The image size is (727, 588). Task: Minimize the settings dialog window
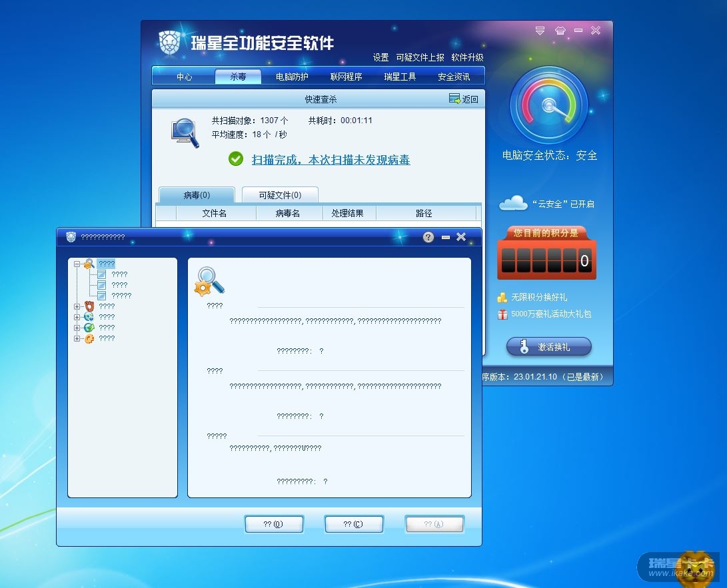[446, 237]
